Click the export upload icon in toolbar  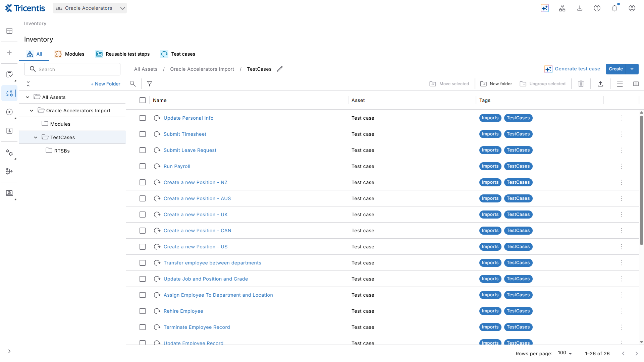pyautogui.click(x=600, y=84)
